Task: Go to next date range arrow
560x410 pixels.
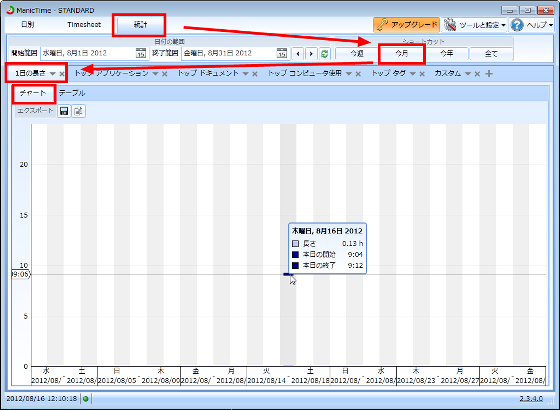Action: coord(311,54)
